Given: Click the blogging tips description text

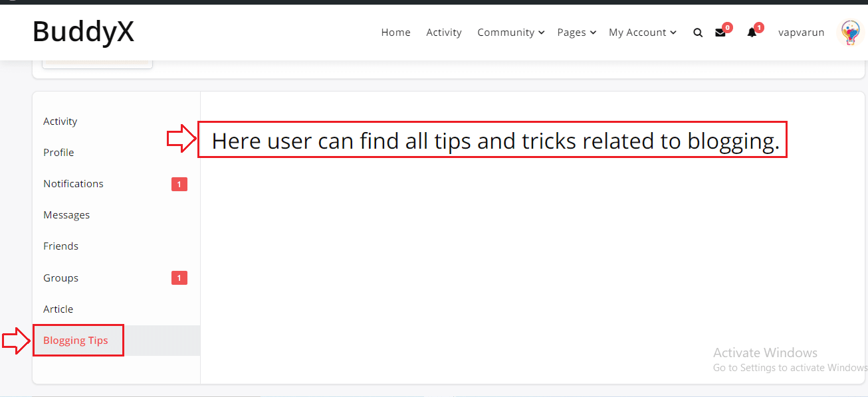Looking at the screenshot, I should [x=495, y=141].
